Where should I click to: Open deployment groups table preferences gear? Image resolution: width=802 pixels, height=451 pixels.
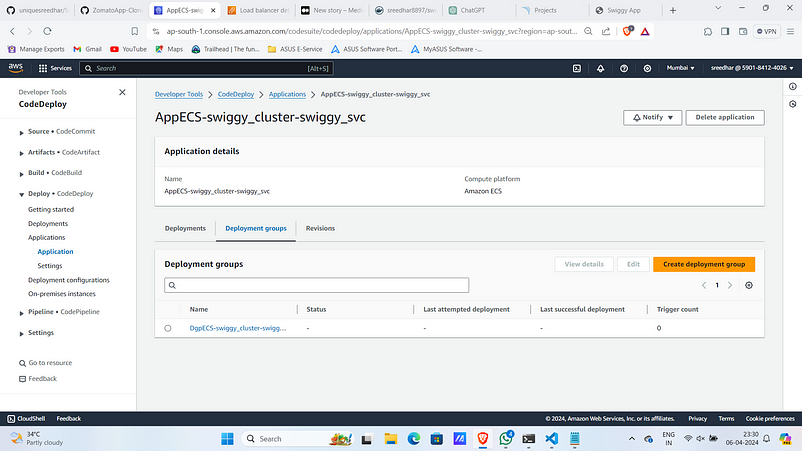(749, 285)
